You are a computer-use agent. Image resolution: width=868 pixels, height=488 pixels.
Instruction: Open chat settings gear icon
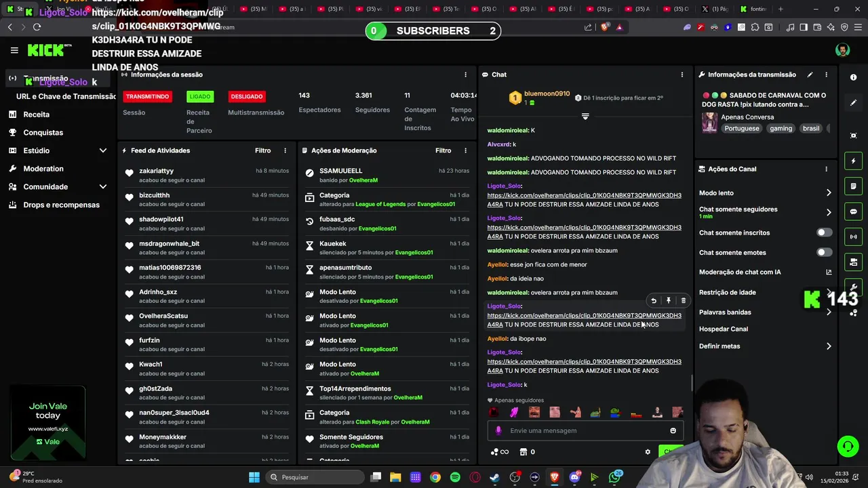[648, 452]
